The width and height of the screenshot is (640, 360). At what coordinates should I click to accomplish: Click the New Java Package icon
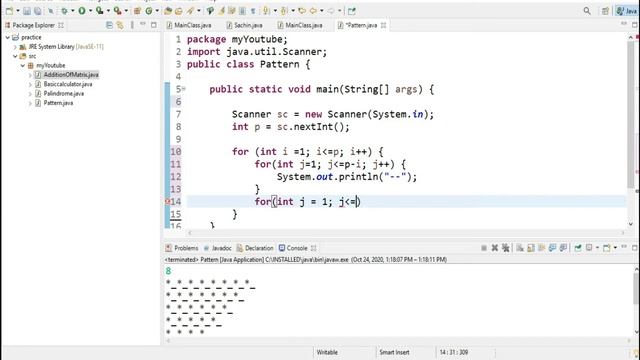coord(137,11)
